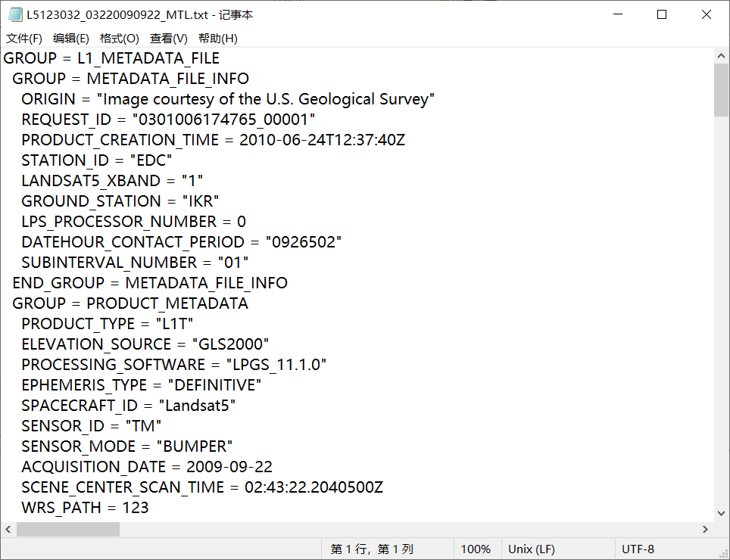Click the Unix (LF) status entry
730x560 pixels.
point(532,549)
